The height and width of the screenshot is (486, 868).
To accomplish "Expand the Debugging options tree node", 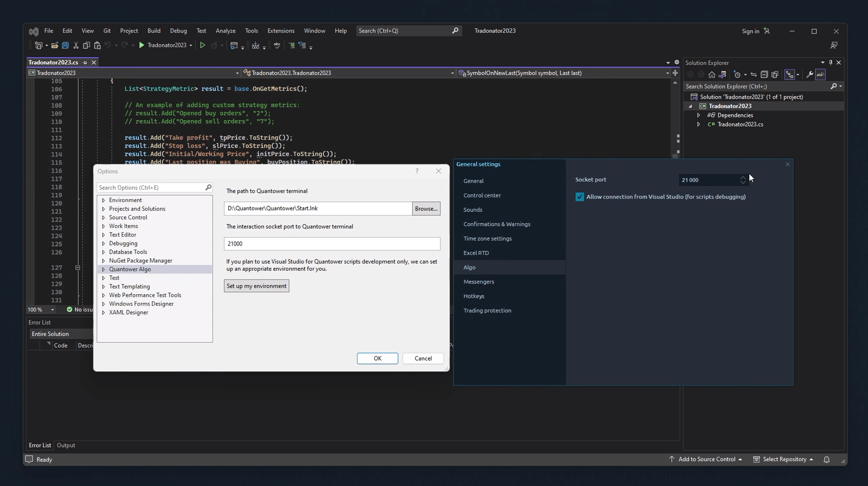I will click(x=104, y=244).
